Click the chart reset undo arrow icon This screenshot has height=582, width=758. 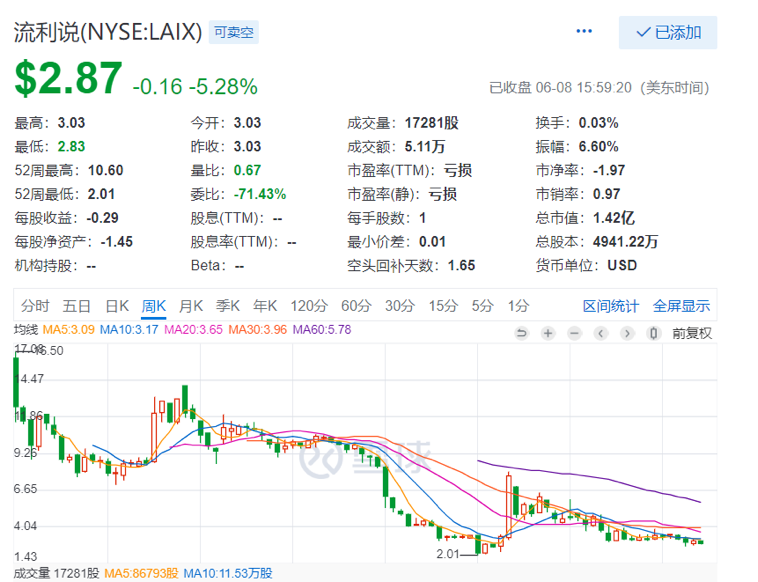coord(522,333)
